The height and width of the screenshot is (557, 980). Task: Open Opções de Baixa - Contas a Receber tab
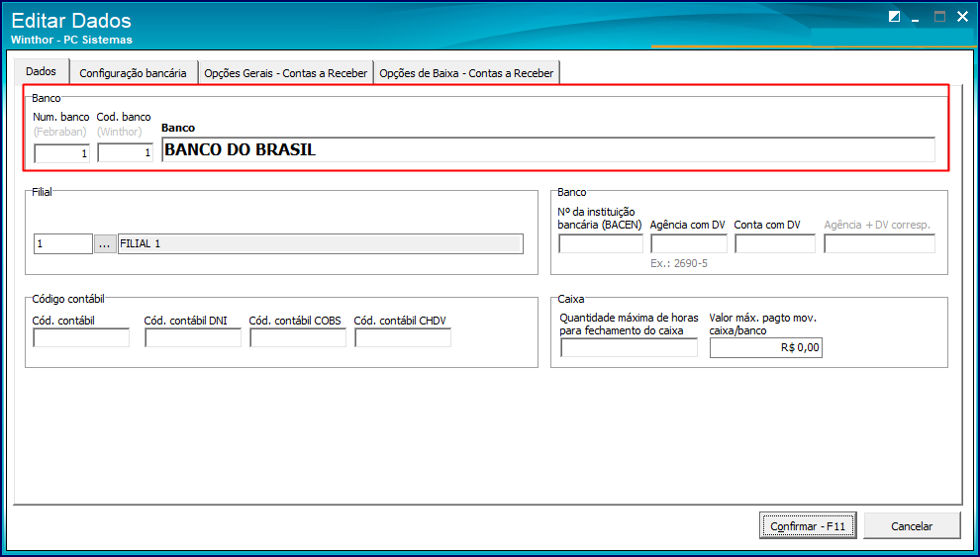click(466, 73)
